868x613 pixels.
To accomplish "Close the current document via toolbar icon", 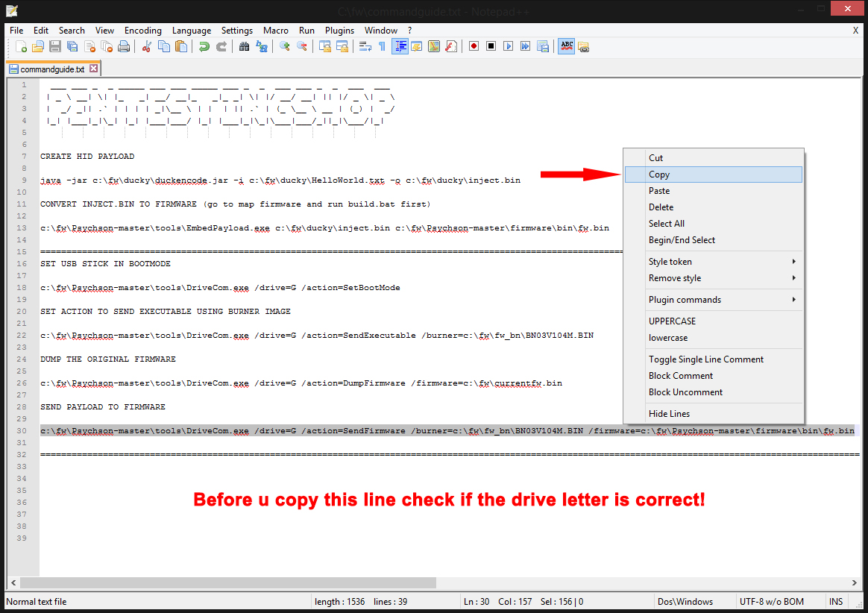I will coord(89,46).
